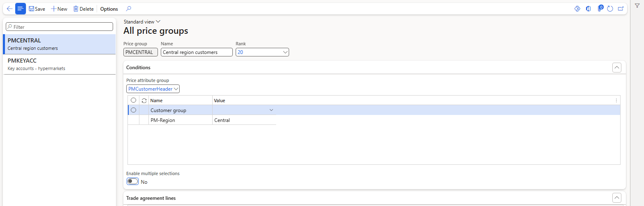This screenshot has height=206, width=644.
Task: Select the PMCENTRAL price group
Action: [x=59, y=44]
